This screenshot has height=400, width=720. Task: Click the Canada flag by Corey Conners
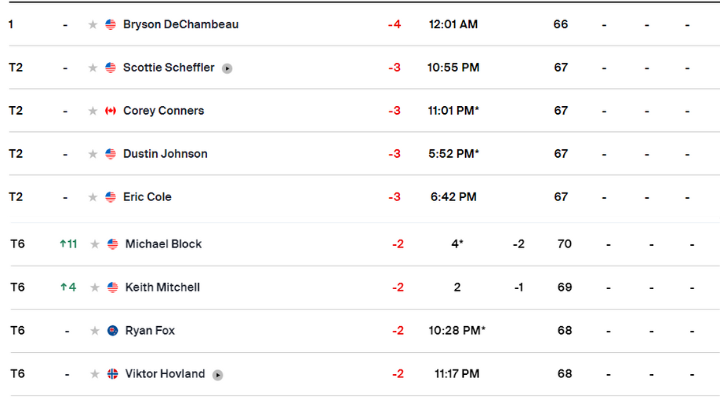pyautogui.click(x=111, y=111)
